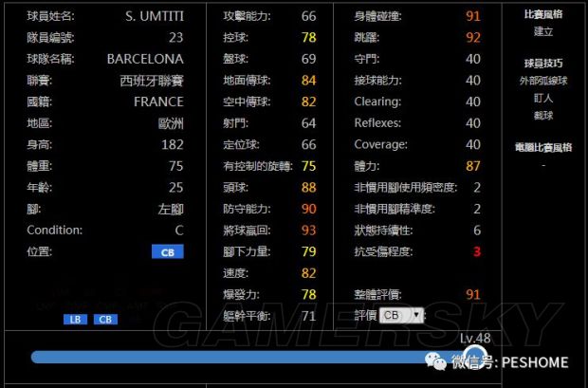Viewport: 588px width, 388px height.
Task: Click 軀幹平衡 value 71
Action: (x=308, y=316)
